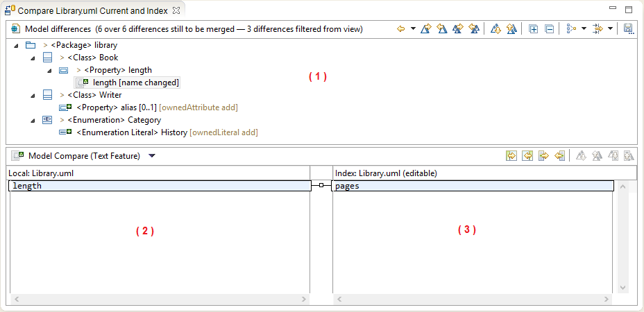Select the Compare Library.uml editor tab
Screen dimensions: 644x312
(x=93, y=10)
